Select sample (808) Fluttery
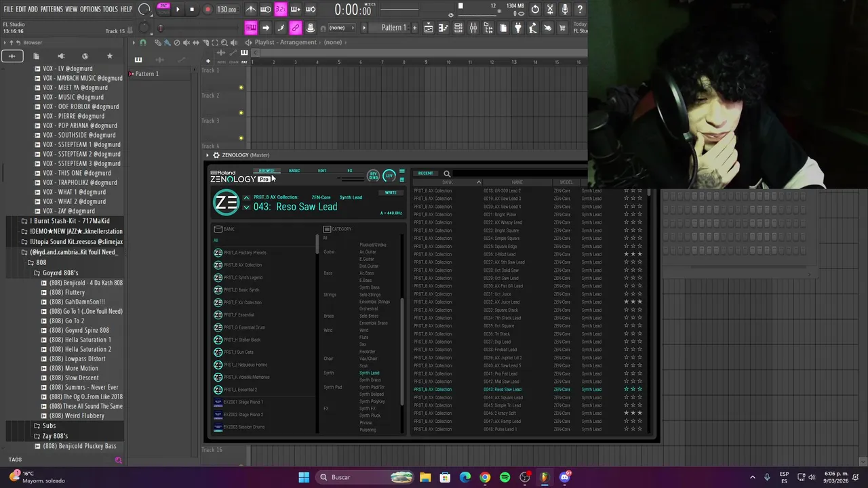The height and width of the screenshot is (488, 868). tap(66, 292)
